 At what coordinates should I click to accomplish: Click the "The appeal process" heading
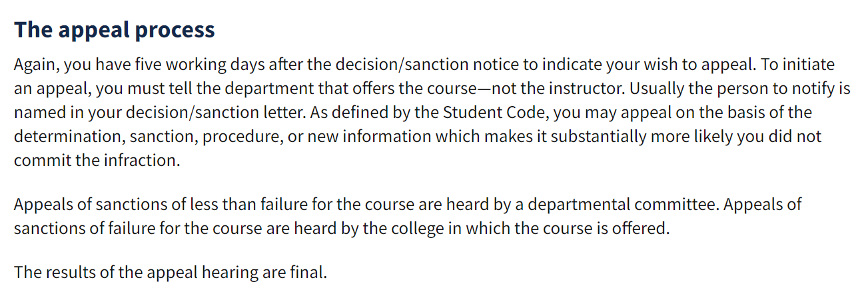pyautogui.click(x=115, y=30)
